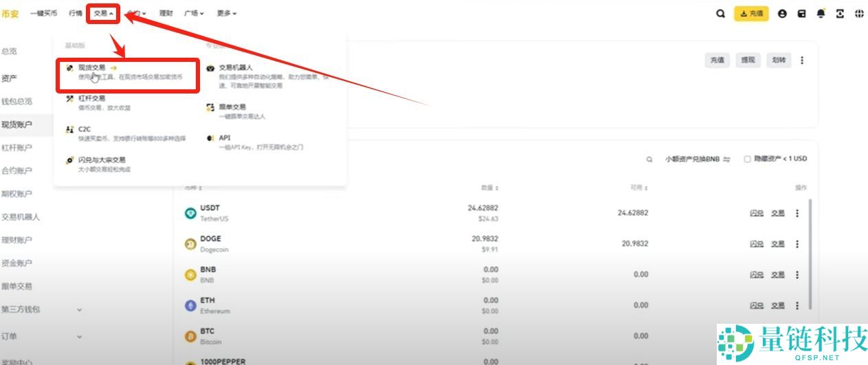
Task: Open the notifications bell icon
Action: [x=821, y=13]
